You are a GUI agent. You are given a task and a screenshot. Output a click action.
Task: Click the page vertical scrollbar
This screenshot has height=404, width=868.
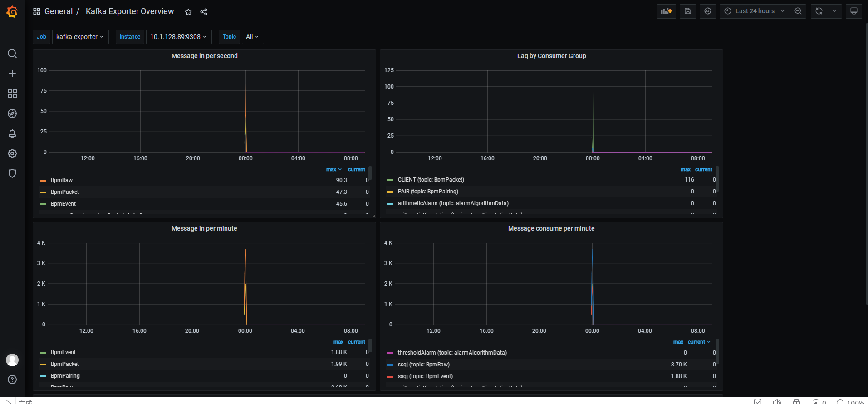click(866, 163)
